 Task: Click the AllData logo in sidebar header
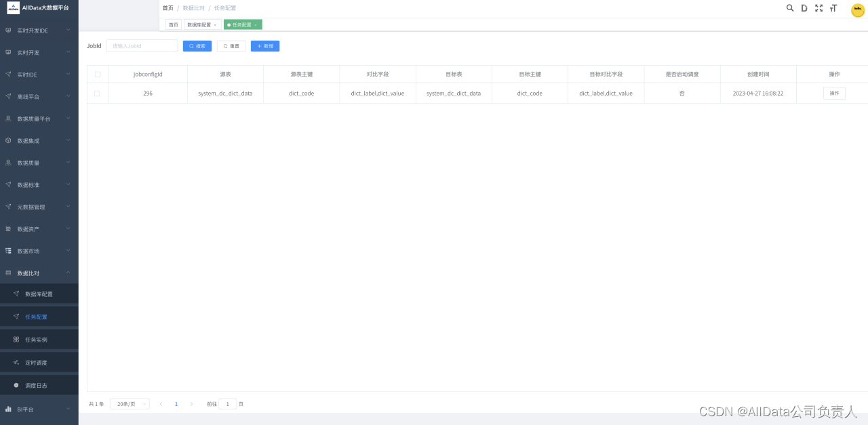point(14,7)
